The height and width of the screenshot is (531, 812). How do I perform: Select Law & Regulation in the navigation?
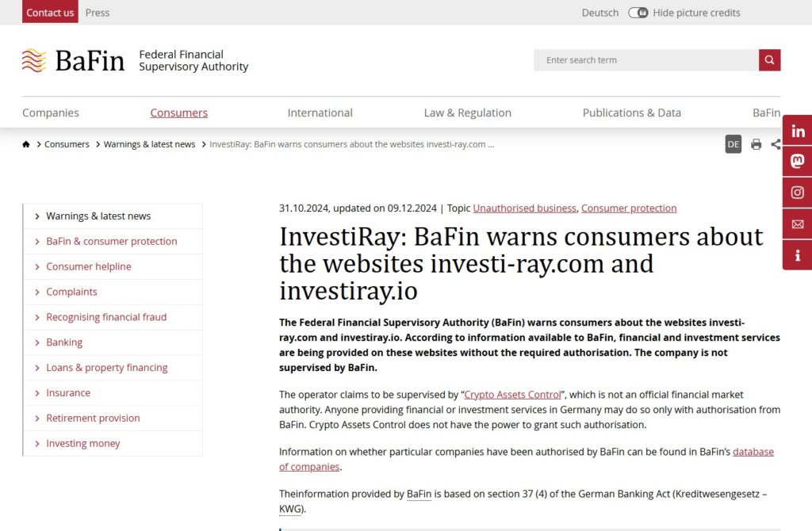467,112
